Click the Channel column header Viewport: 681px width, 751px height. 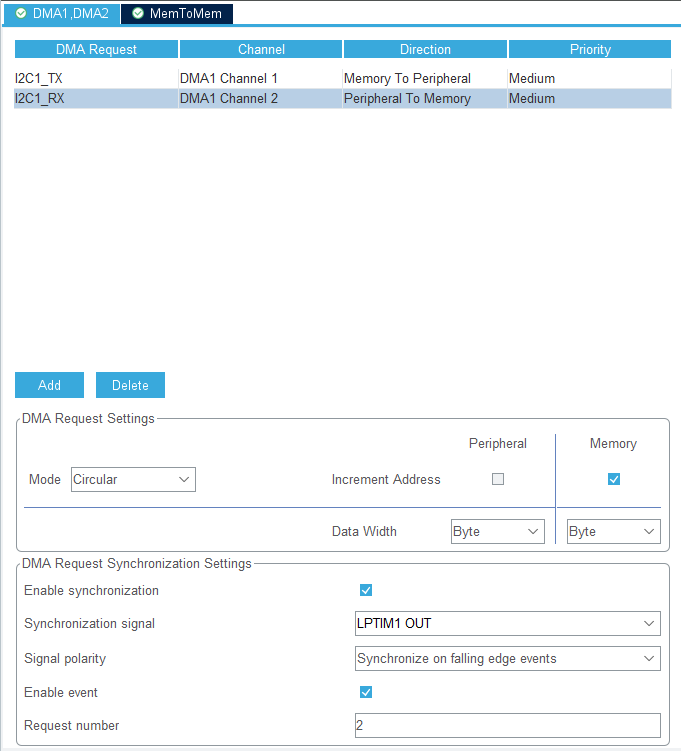[261, 49]
